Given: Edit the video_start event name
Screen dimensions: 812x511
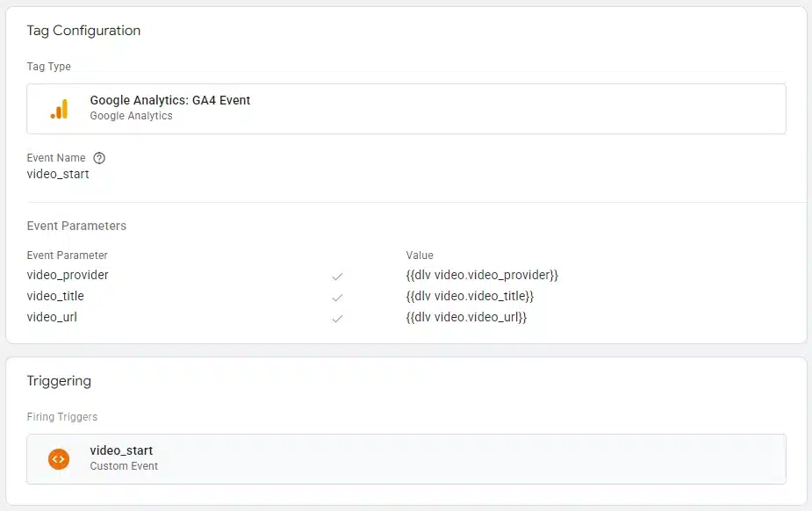Looking at the screenshot, I should click(x=58, y=174).
